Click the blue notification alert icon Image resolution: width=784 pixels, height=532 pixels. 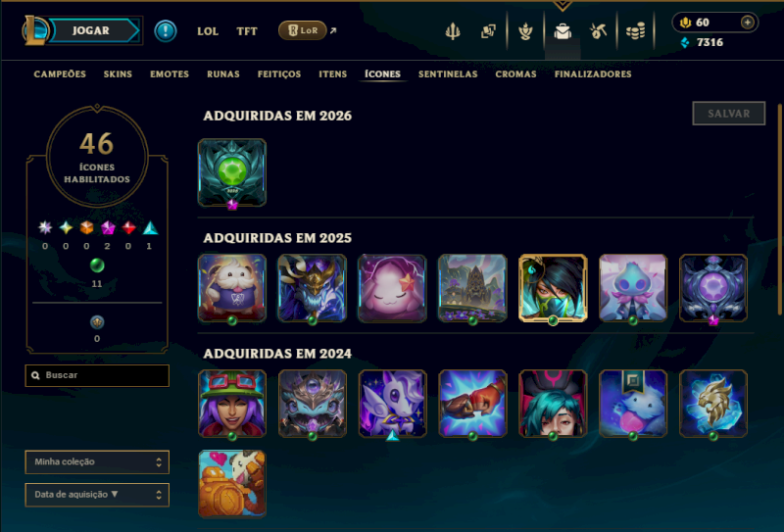pos(166,31)
